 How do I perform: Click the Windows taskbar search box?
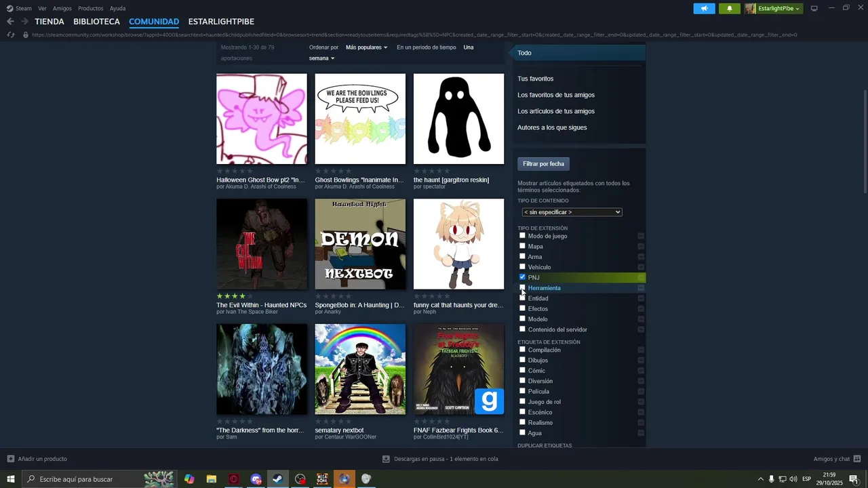(100, 479)
